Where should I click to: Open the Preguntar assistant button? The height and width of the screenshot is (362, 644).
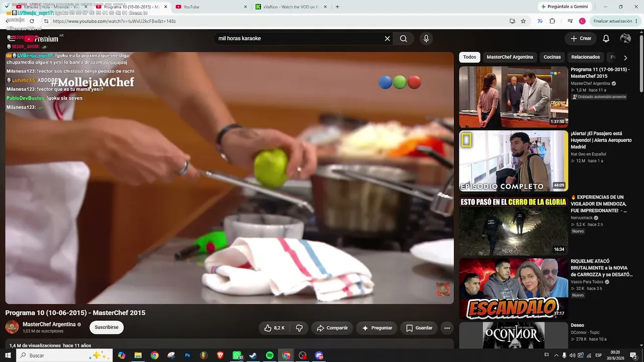pyautogui.click(x=377, y=328)
